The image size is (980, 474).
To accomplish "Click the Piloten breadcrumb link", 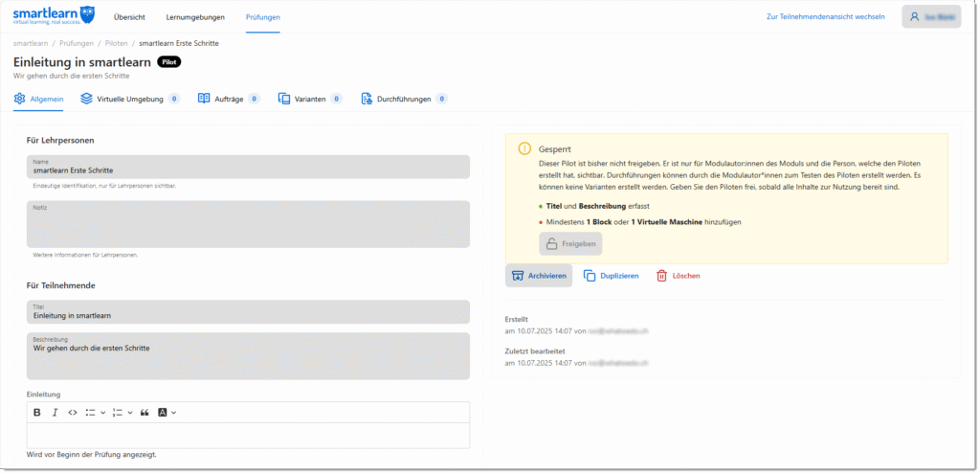I will click(x=116, y=43).
